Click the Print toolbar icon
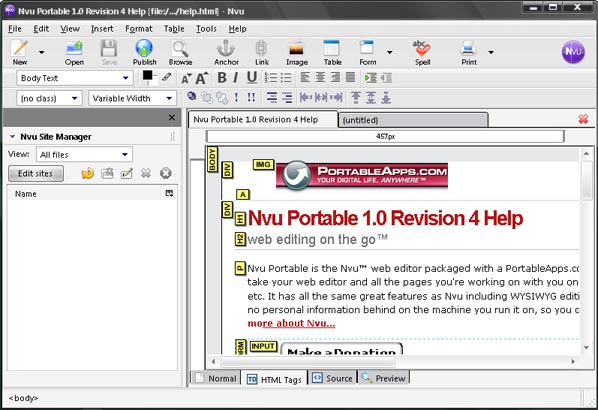Screen dimensions: 598x410 [469, 52]
